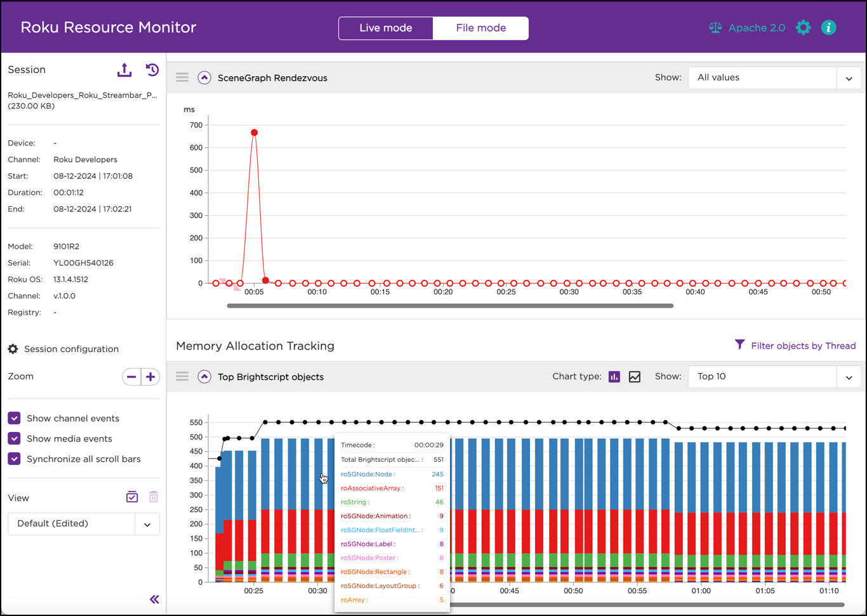Screen dimensions: 867x616
Task: Click Filter objects by Thread link
Action: [795, 346]
